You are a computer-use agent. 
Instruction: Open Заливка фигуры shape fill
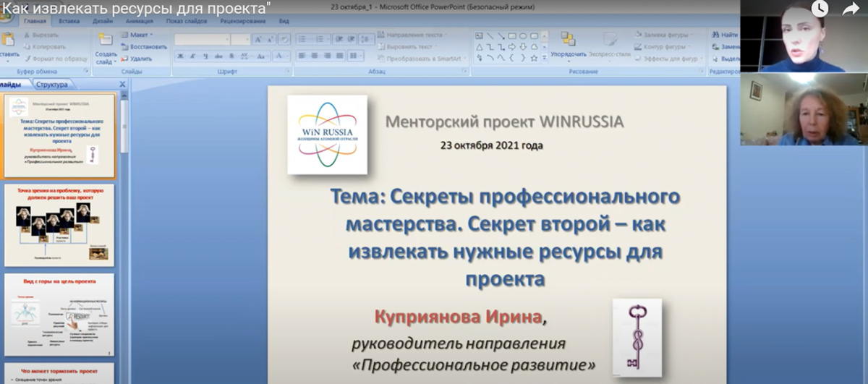pyautogui.click(x=663, y=35)
